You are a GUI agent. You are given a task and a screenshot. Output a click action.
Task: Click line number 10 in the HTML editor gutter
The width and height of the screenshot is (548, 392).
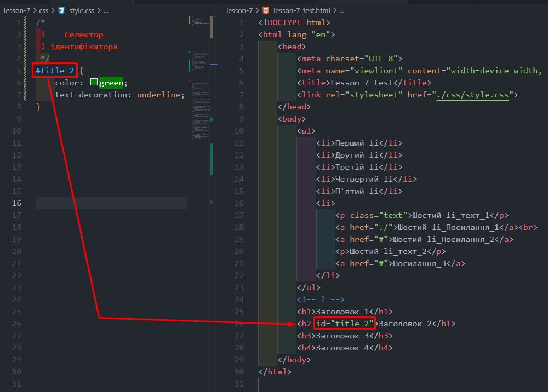point(239,131)
